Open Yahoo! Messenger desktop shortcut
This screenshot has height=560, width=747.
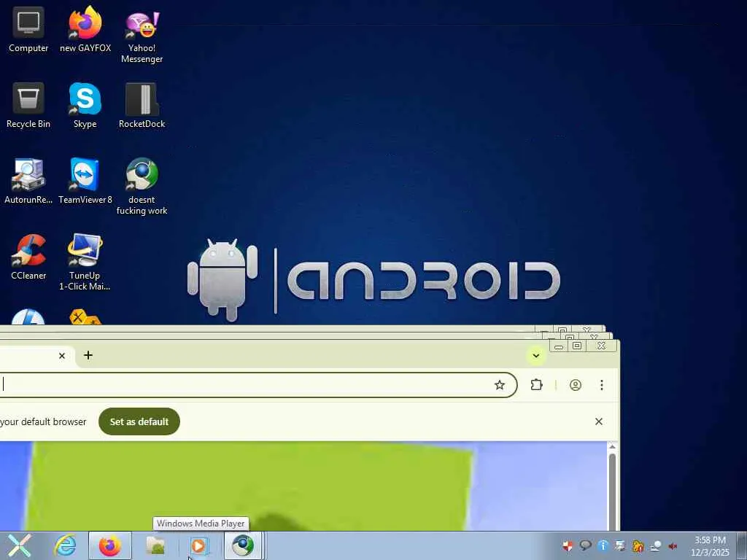tap(142, 36)
